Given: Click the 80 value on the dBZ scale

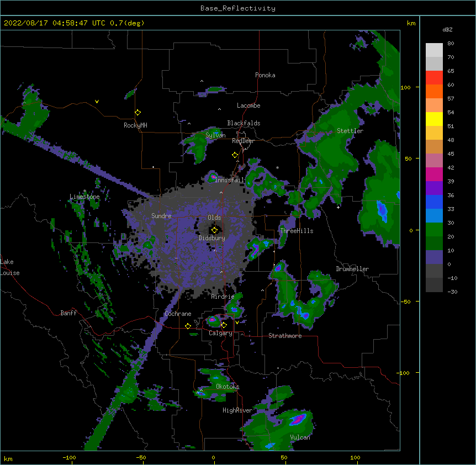Looking at the screenshot, I should click(451, 44).
